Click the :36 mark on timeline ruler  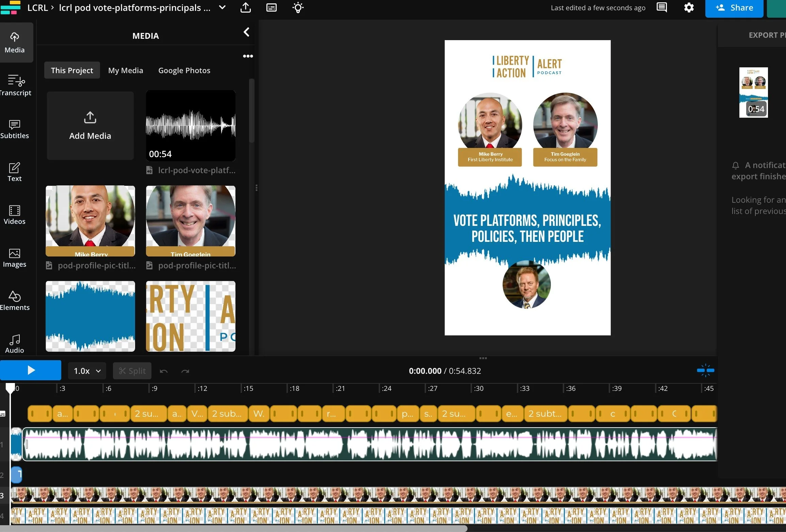(571, 388)
